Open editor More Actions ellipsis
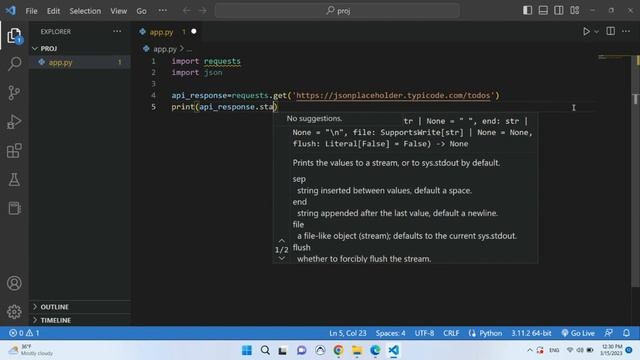 tap(626, 31)
